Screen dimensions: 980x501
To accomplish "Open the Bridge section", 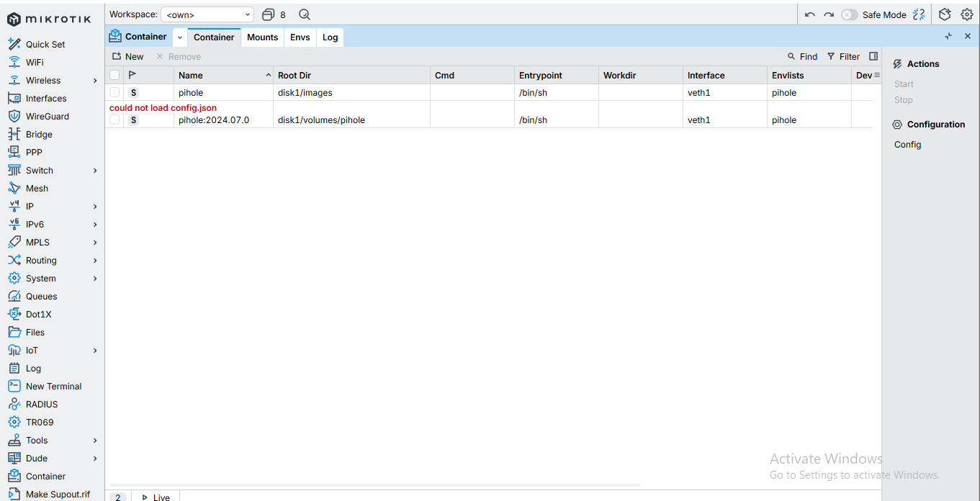I will tap(39, 134).
